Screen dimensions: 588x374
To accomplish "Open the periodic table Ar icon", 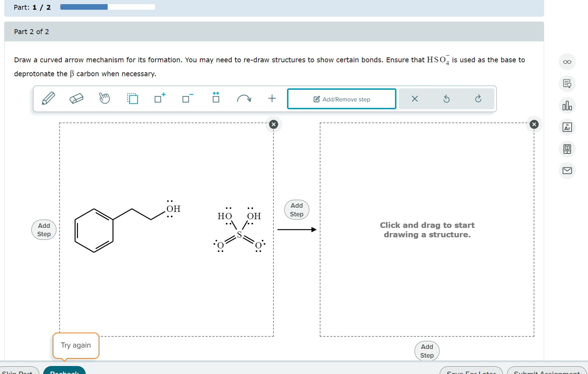I will click(567, 127).
